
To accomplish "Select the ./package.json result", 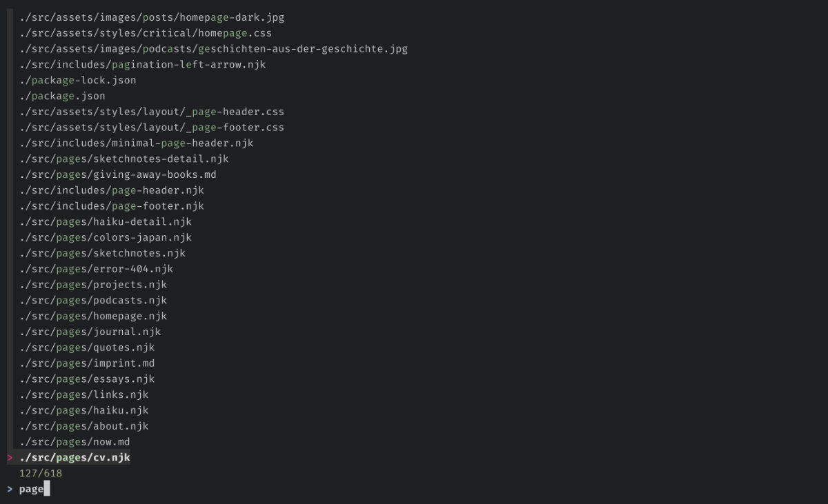I will pos(62,96).
